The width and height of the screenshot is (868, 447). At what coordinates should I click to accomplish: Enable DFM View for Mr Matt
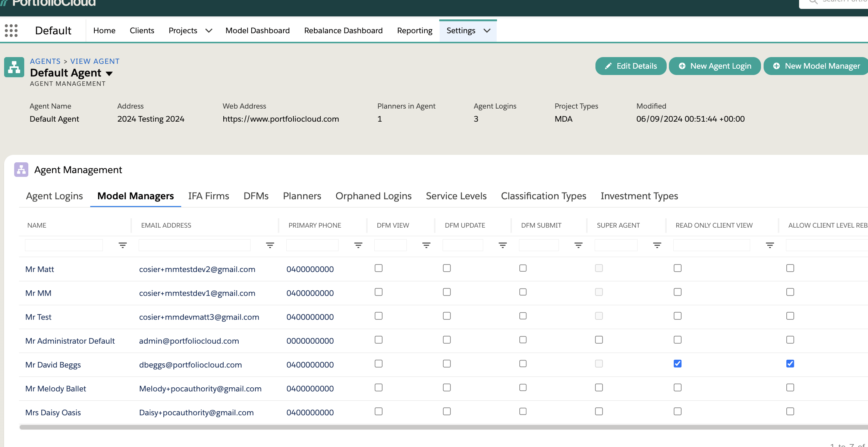[x=378, y=268]
